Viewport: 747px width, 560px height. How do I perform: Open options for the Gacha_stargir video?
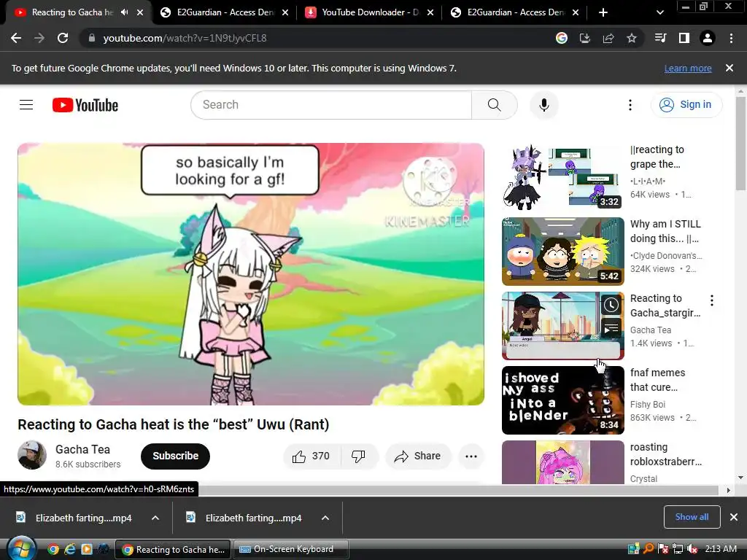(712, 300)
